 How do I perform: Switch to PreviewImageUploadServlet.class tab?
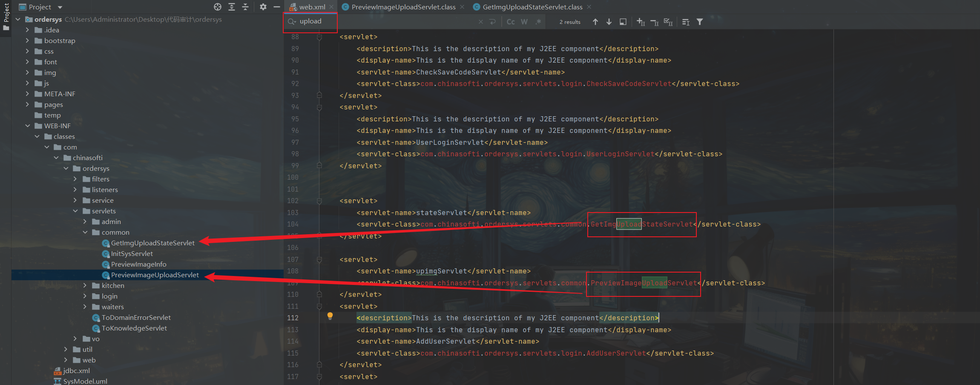point(403,7)
